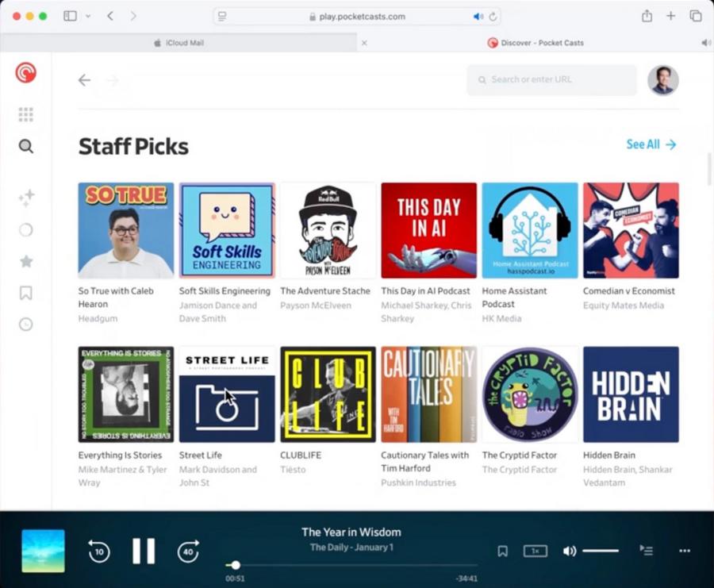Screen dimensions: 714x588
Task: Switch to Discover - Pocket Casts tab
Action: coord(535,43)
